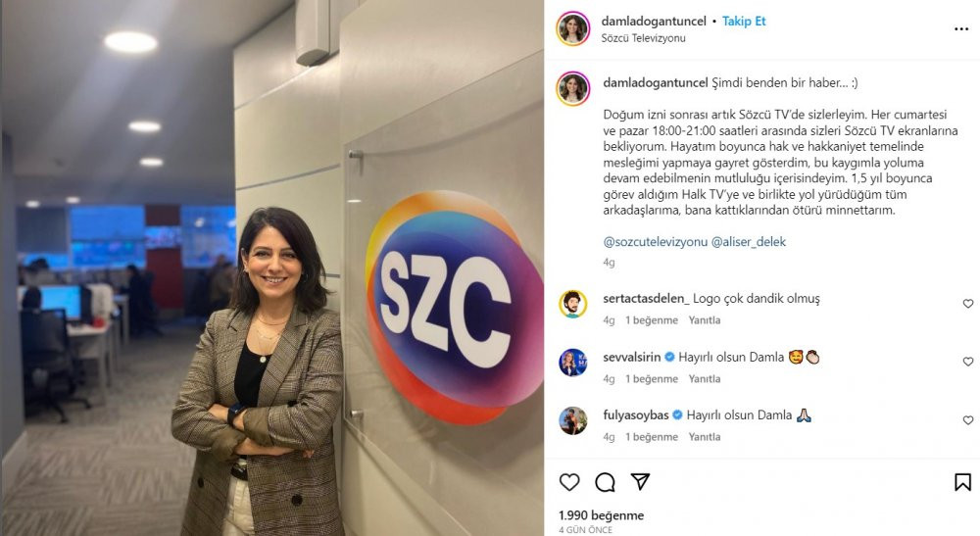Open the @sozcutelevizyonu mention

tap(655, 242)
